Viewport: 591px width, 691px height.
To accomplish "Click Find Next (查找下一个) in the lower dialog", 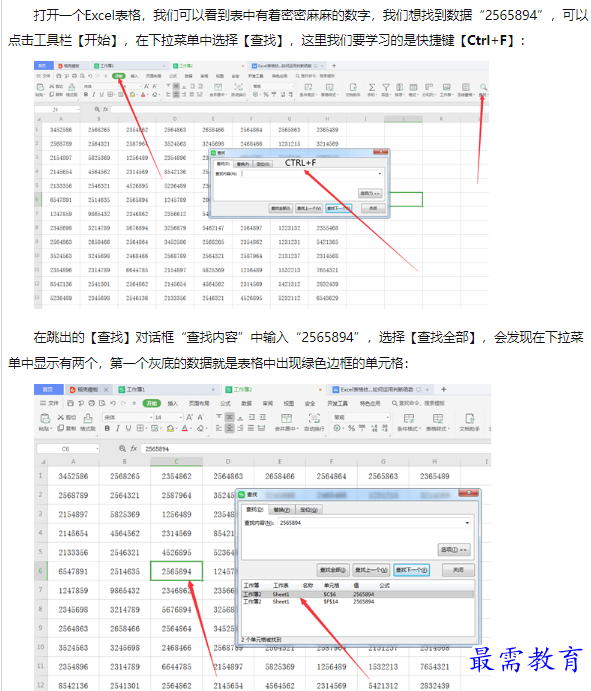I will click(x=412, y=570).
